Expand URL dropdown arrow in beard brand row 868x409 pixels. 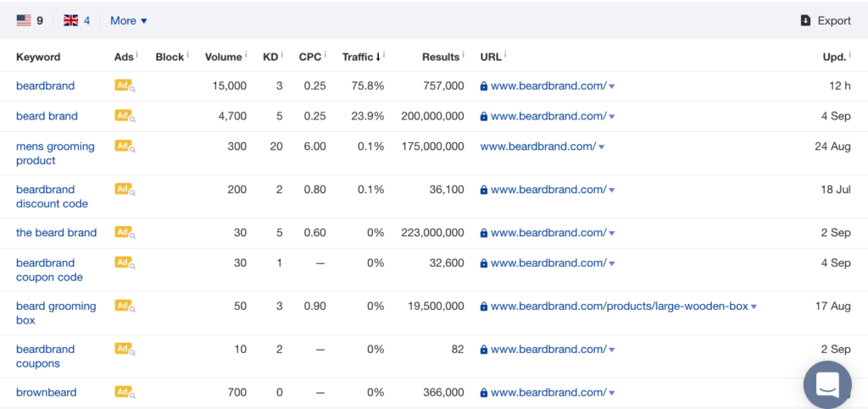click(612, 117)
